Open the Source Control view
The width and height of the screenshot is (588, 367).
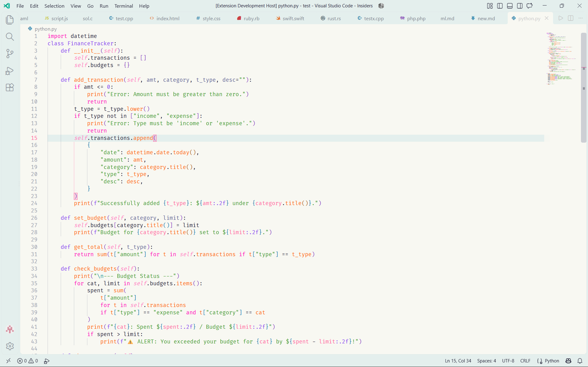pos(10,54)
